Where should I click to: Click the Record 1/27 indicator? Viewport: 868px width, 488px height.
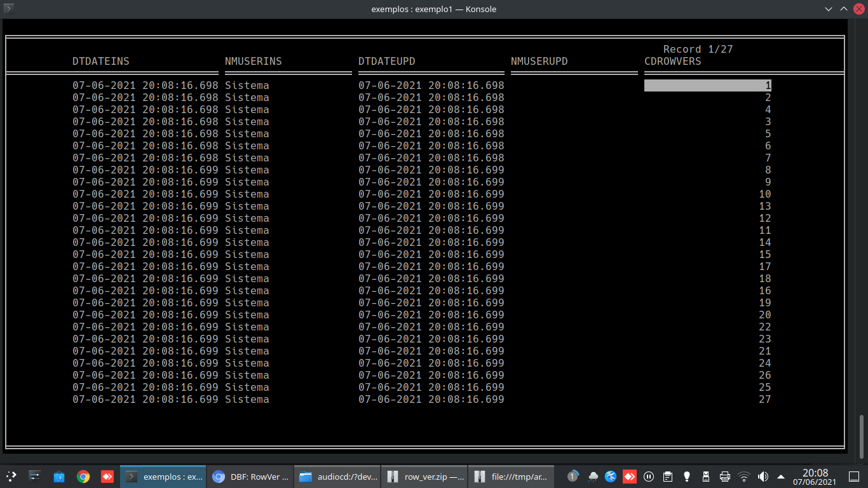(698, 50)
